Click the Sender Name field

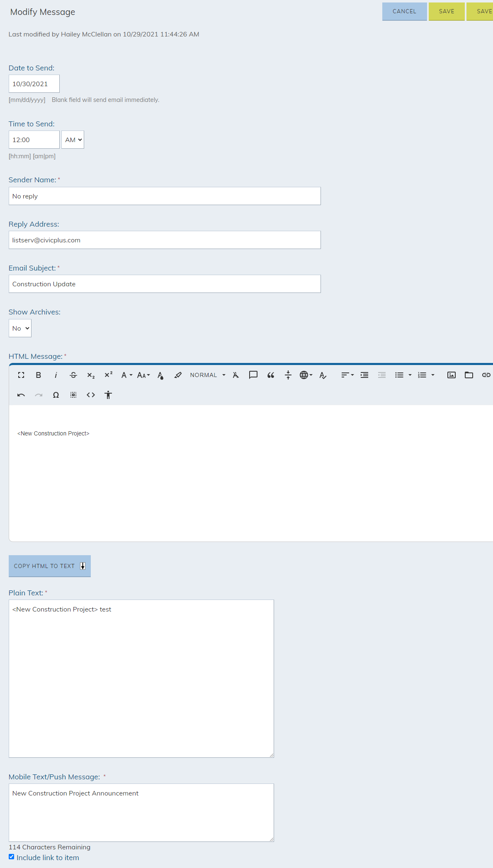165,196
